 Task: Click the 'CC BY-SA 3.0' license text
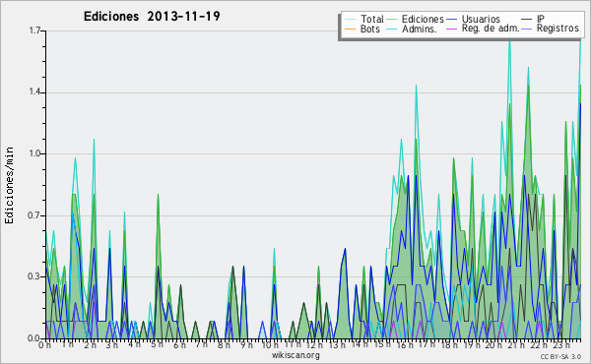point(560,357)
